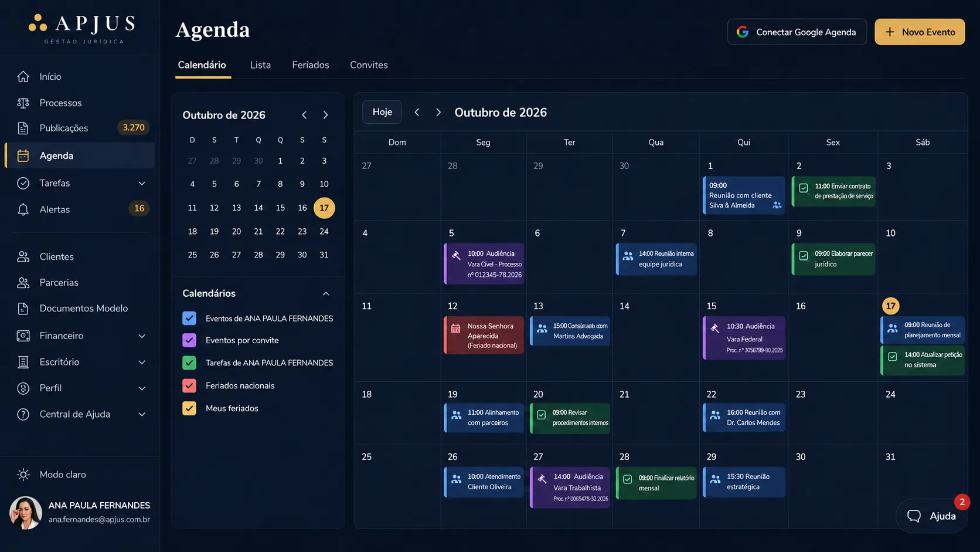Open the Parcerias icon
980x552 pixels.
[x=23, y=282]
